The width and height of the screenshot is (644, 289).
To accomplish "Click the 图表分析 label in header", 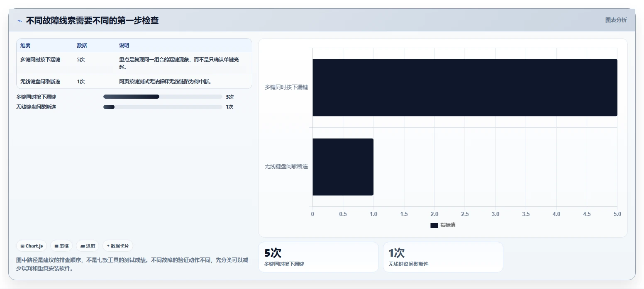I will (616, 20).
